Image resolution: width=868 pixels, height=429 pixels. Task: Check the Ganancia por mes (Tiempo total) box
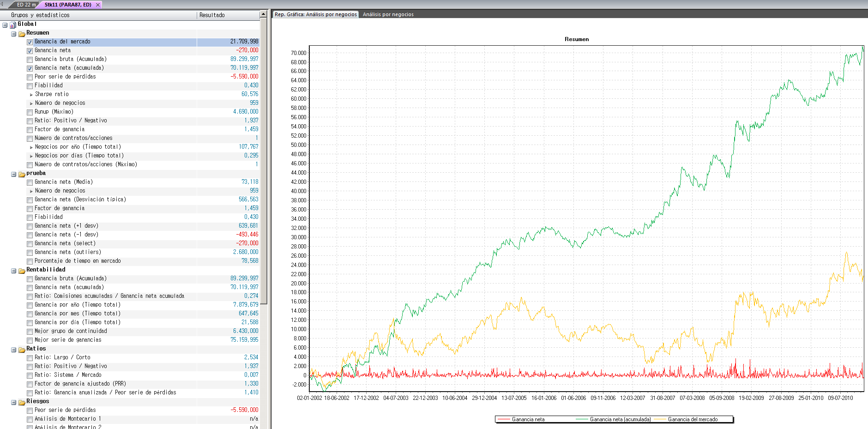click(30, 314)
